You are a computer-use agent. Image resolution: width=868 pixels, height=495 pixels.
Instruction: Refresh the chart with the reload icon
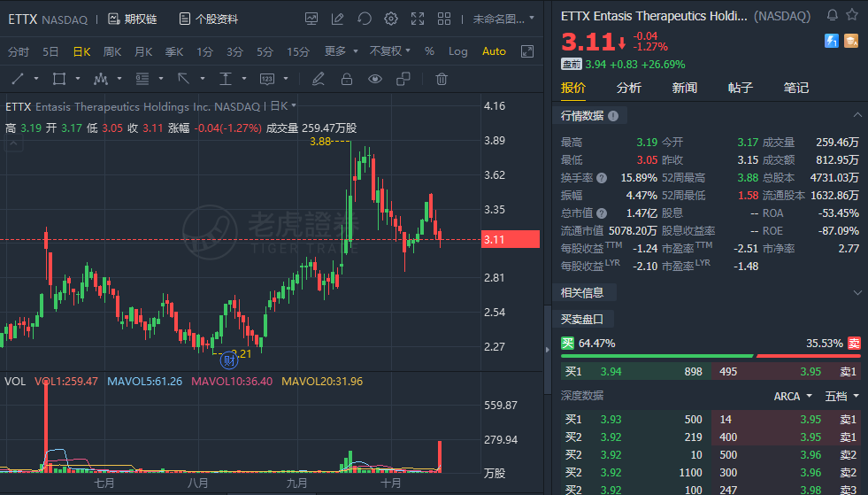tap(365, 19)
